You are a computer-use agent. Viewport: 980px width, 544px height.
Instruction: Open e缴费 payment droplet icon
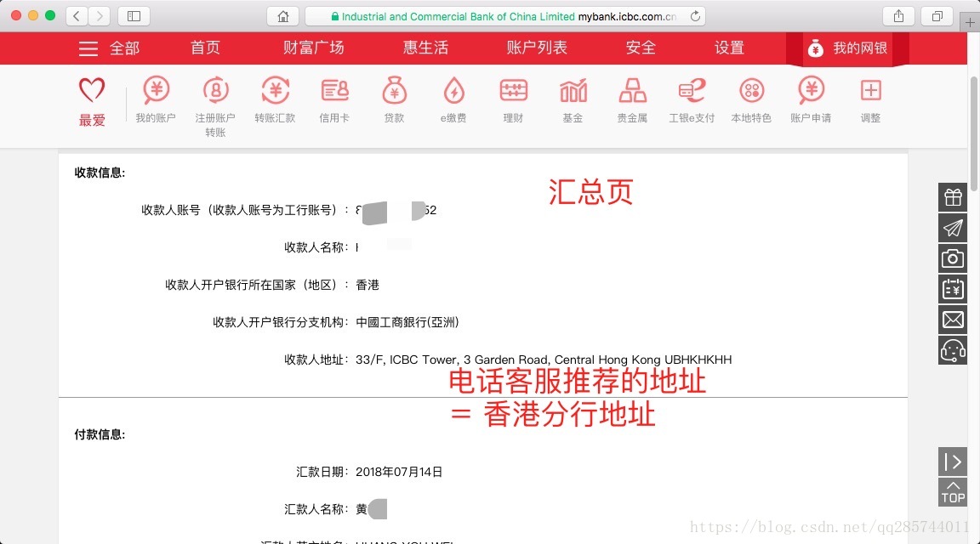pos(453,91)
